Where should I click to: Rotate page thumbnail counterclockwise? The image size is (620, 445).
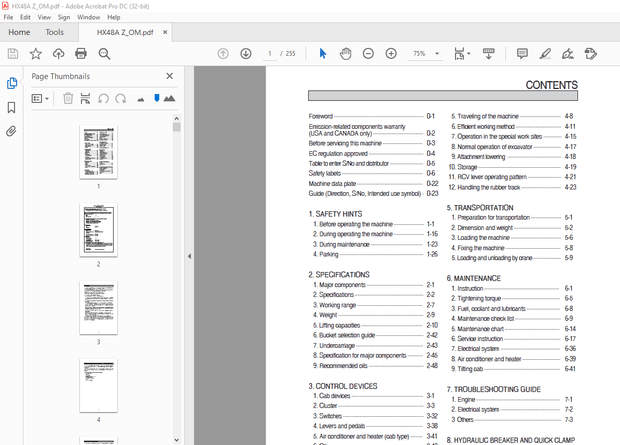tap(102, 98)
